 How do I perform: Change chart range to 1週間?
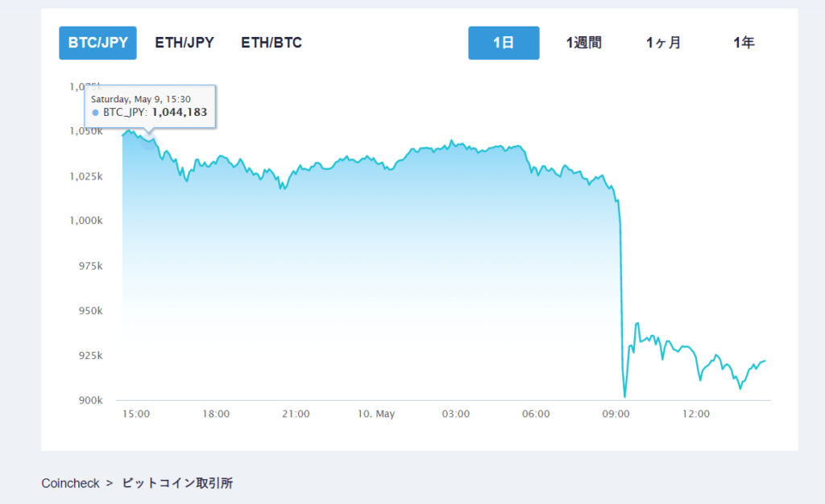click(x=583, y=43)
